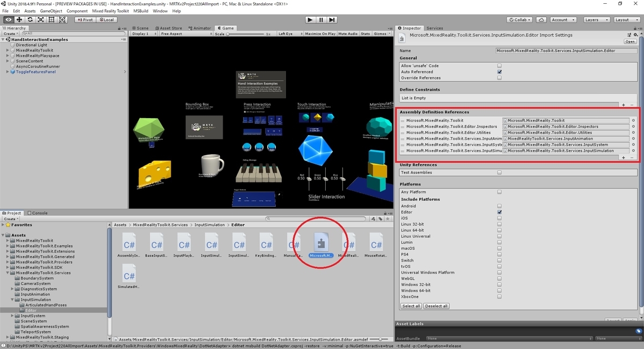Open the GameObject menu
Viewport: 644px width, 349px height.
(51, 11)
